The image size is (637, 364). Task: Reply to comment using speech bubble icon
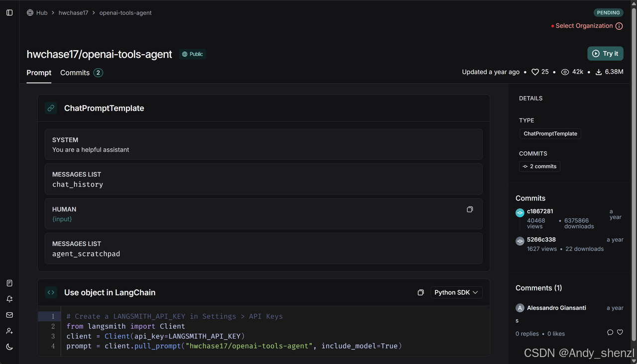coord(610,332)
